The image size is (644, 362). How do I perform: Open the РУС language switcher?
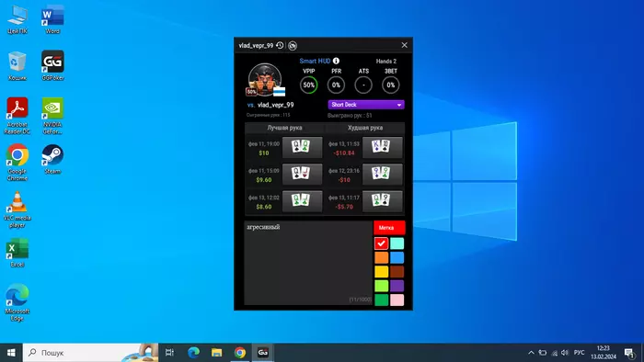point(579,353)
